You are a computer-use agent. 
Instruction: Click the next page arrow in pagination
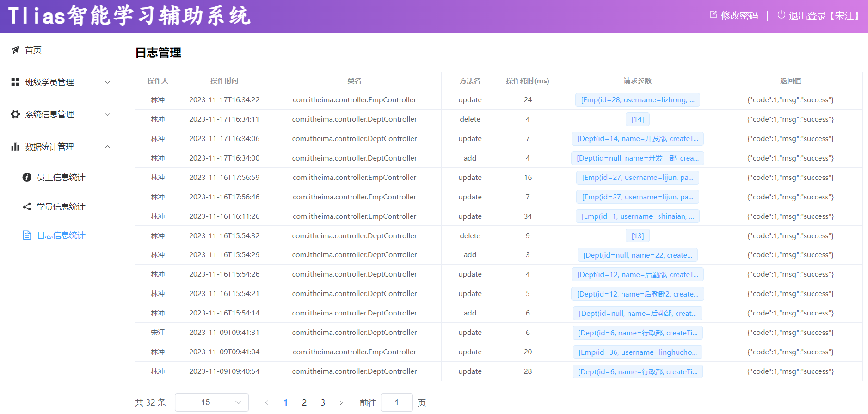click(341, 402)
